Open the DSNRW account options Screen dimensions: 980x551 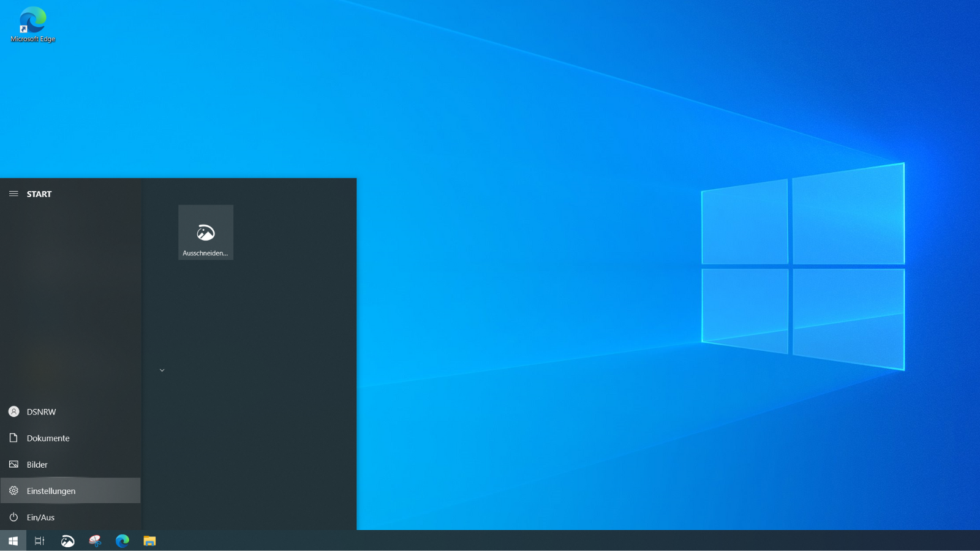(42, 412)
